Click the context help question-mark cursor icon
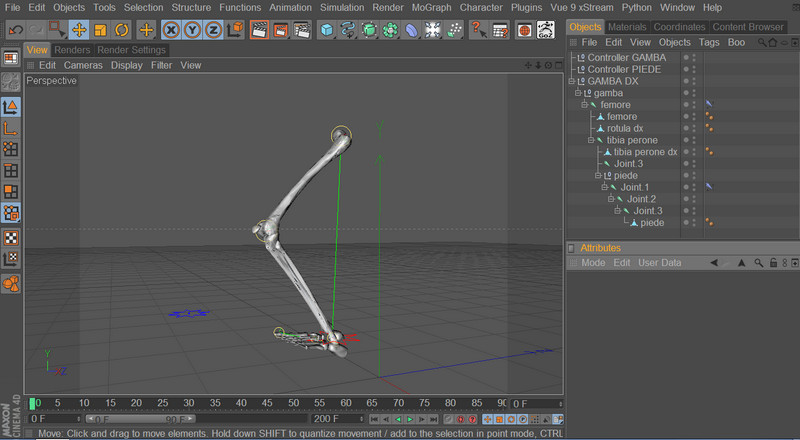The image size is (800, 440). [478, 30]
